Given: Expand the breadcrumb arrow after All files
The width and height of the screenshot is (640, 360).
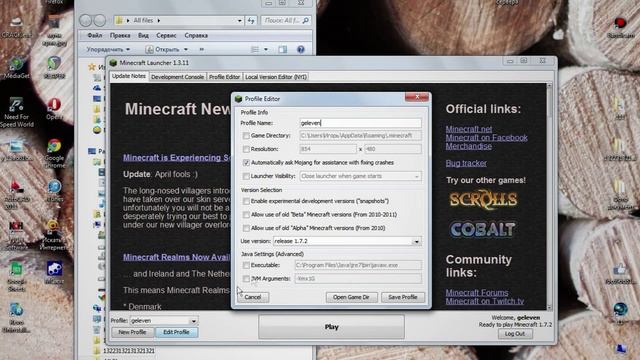Looking at the screenshot, I should pos(159,20).
